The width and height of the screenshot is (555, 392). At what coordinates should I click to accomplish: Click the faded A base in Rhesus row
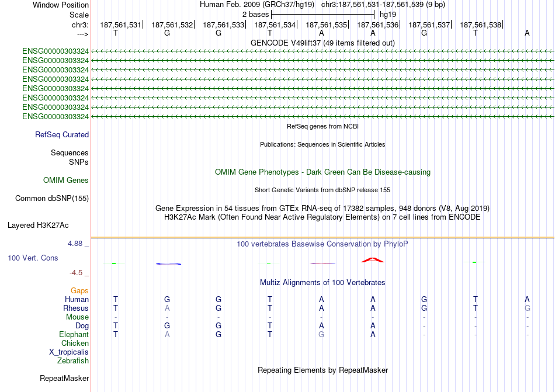[167, 308]
